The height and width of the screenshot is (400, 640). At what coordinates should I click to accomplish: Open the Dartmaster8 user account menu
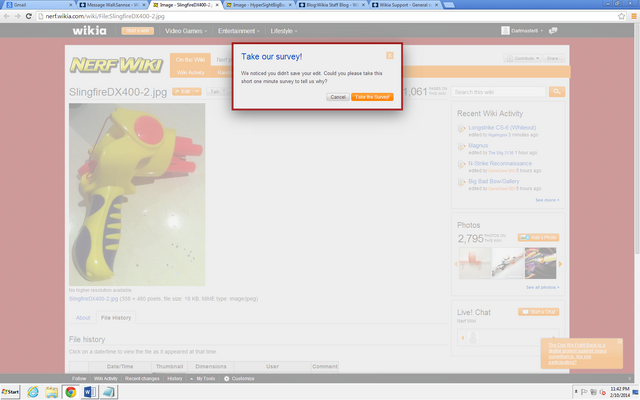pyautogui.click(x=522, y=31)
